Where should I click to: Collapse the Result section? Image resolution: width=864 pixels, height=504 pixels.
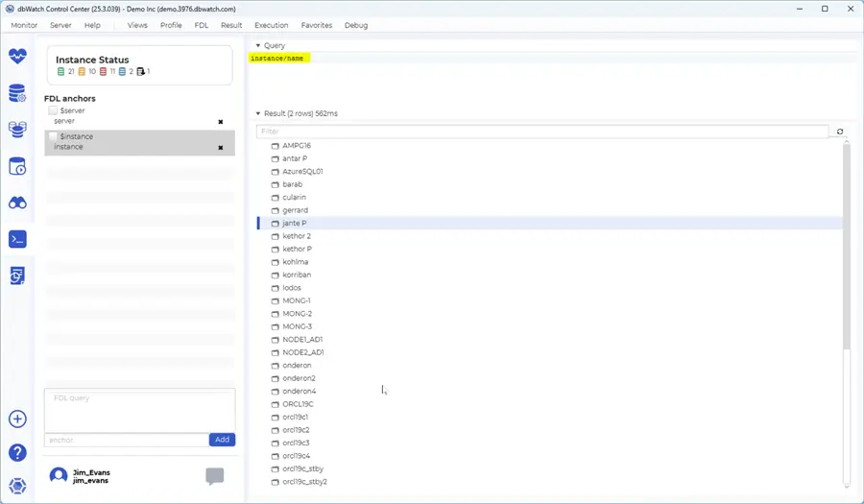258,113
